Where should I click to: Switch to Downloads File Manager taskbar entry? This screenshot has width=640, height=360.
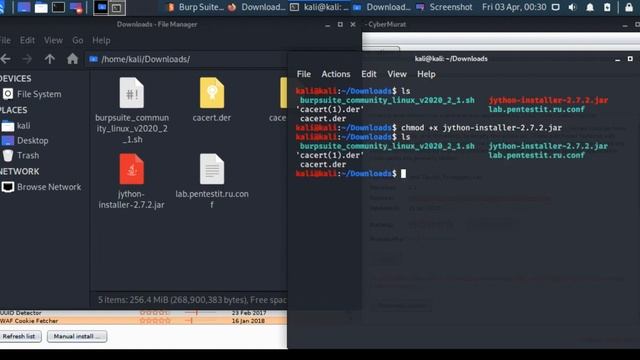tap(382, 7)
